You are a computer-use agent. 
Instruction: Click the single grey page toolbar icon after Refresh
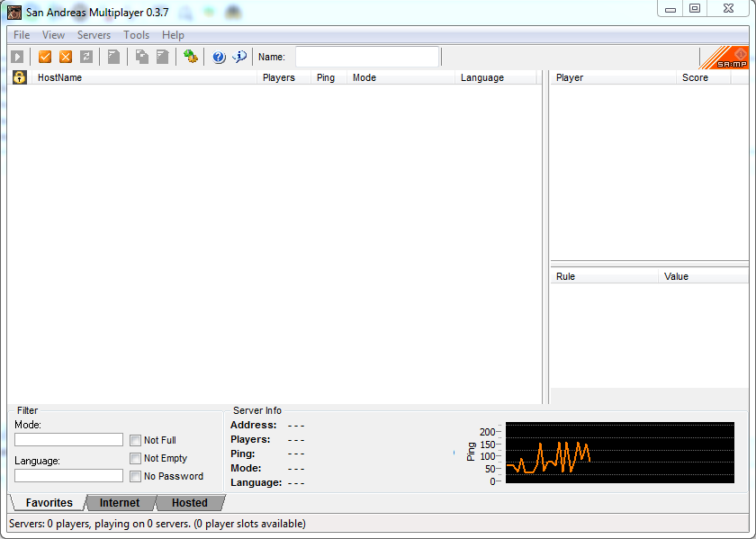tap(113, 57)
